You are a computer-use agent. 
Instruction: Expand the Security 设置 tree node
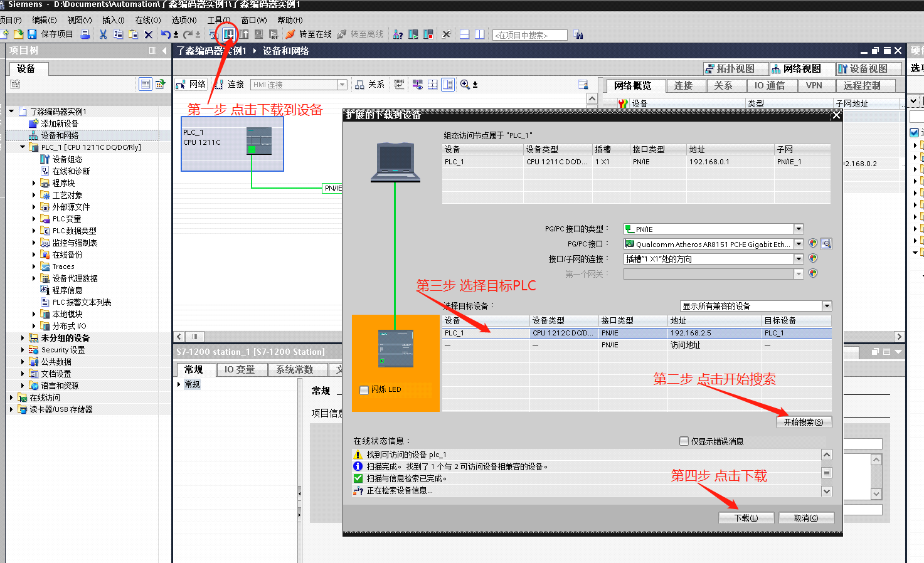(x=23, y=350)
